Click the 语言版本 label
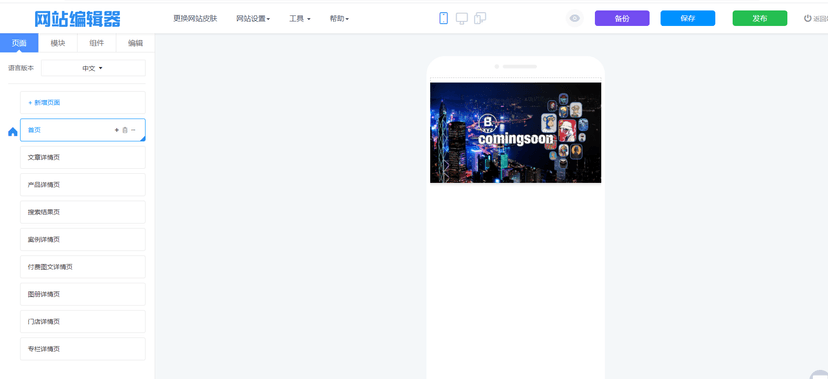This screenshot has height=379, width=828. tap(21, 68)
